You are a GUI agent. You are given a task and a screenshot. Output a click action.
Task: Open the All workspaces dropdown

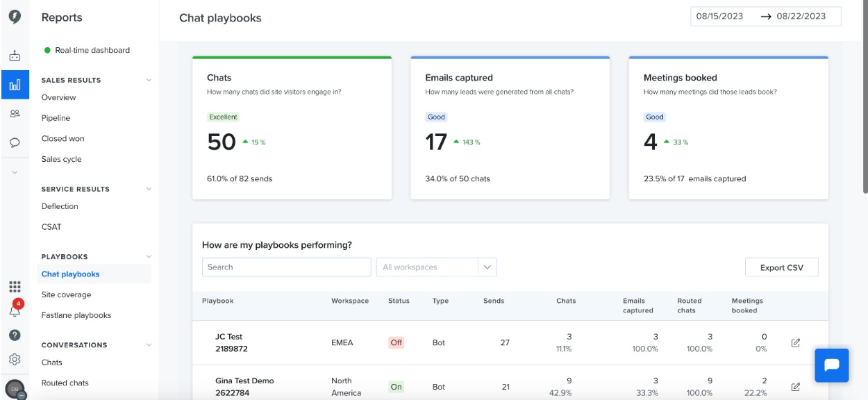[x=436, y=267]
